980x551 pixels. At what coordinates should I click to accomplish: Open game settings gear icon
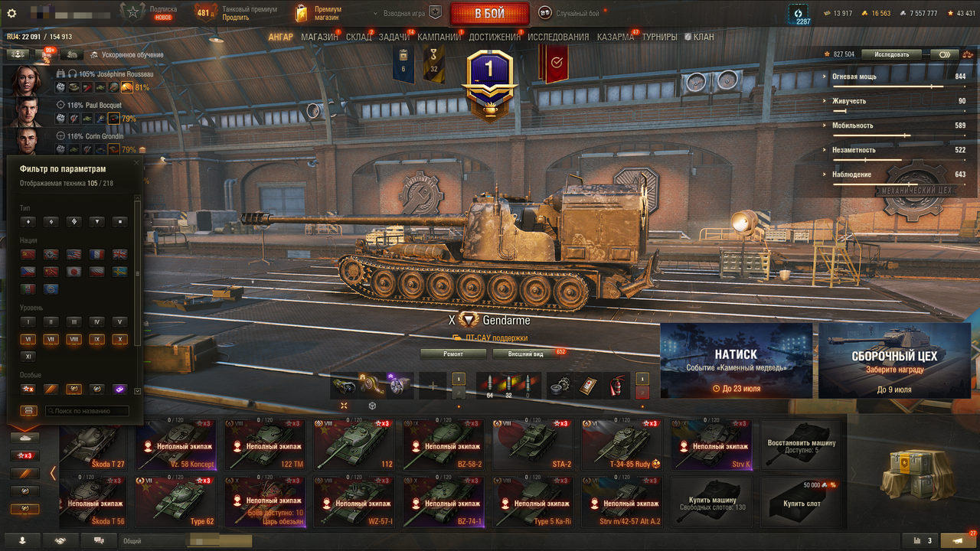[x=11, y=13]
